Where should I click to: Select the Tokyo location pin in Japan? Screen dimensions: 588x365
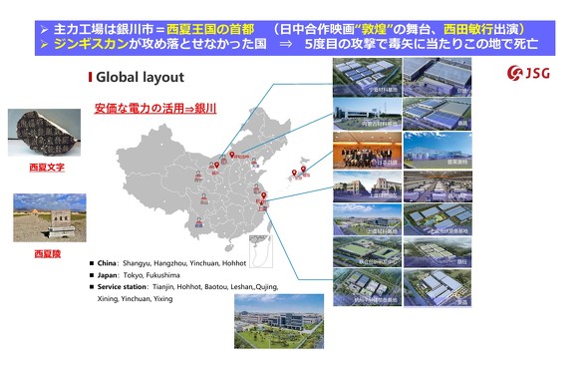coord(294,173)
